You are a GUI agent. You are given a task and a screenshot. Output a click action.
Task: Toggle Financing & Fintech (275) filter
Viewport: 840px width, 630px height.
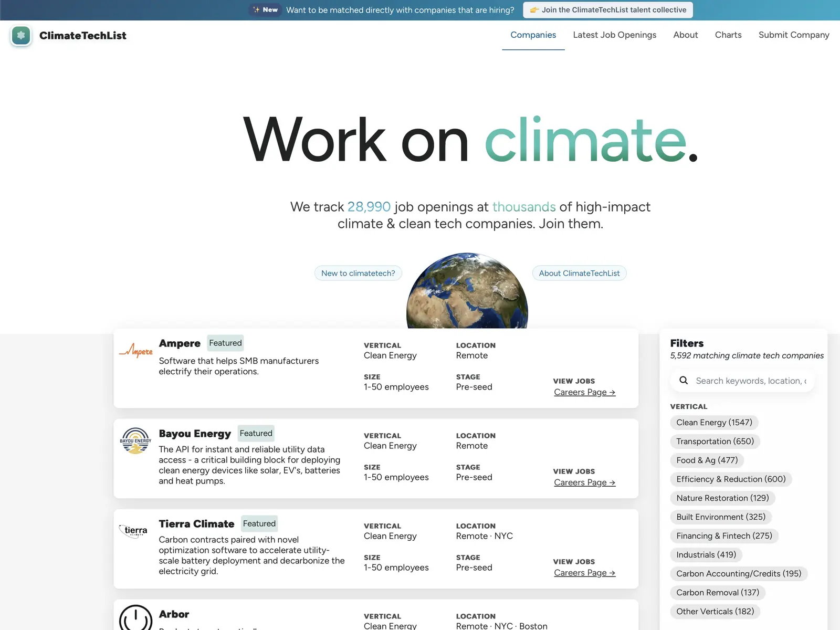pos(724,536)
